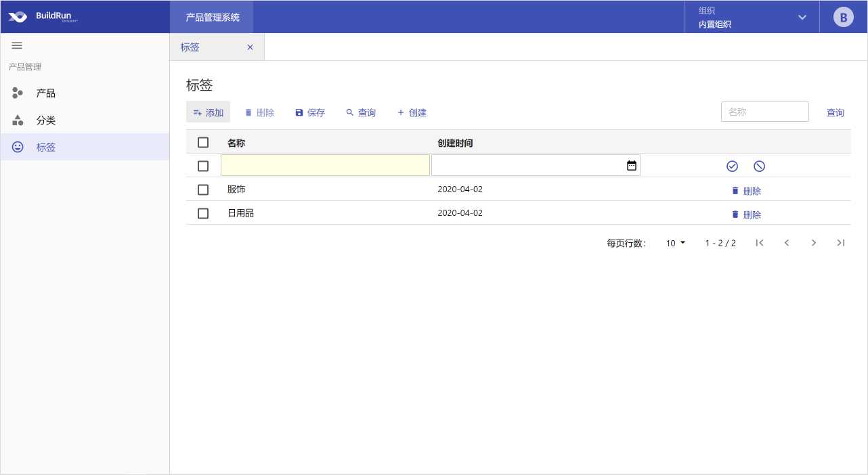Open the 产品 sidebar item

click(x=85, y=93)
